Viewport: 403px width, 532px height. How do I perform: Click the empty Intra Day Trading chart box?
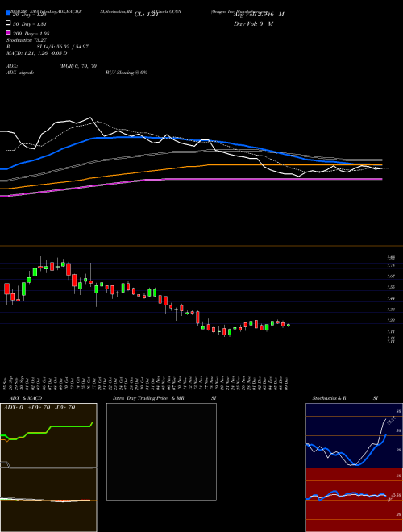pyautogui.click(x=161, y=451)
